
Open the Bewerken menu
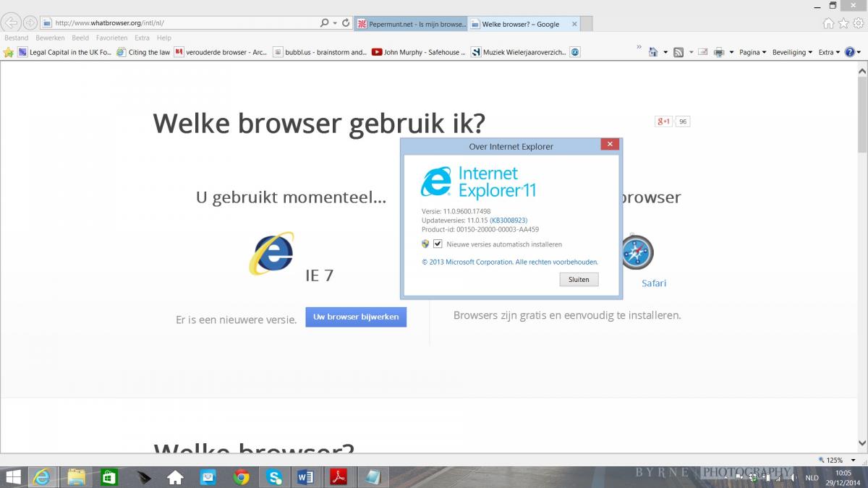tap(50, 38)
